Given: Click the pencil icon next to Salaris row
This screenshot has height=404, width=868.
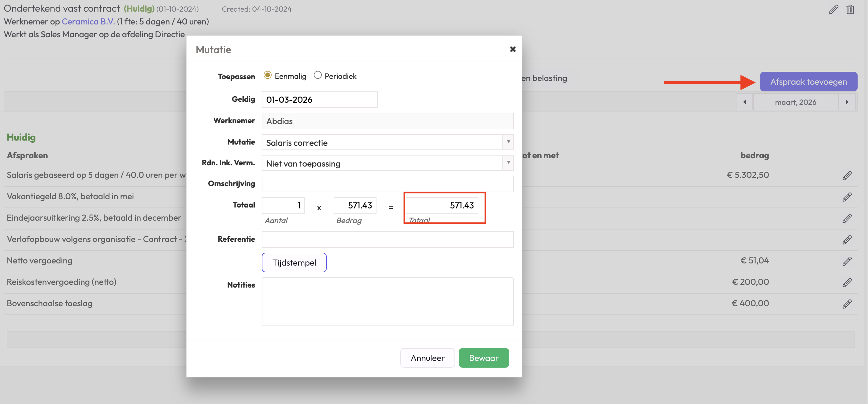Looking at the screenshot, I should tap(847, 175).
